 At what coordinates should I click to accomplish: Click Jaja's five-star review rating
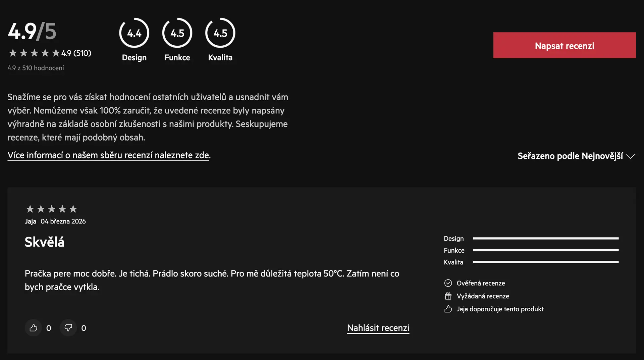[x=51, y=209]
